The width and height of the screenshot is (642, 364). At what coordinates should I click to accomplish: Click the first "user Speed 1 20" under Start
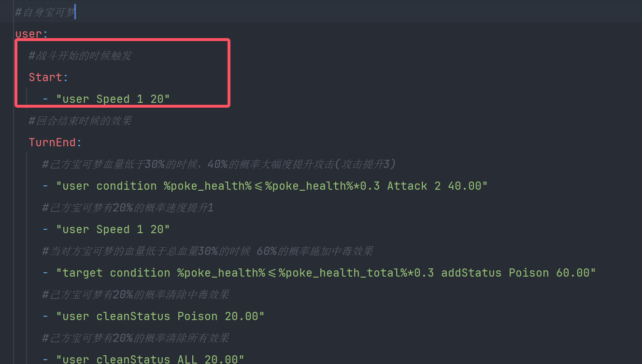[x=113, y=99]
